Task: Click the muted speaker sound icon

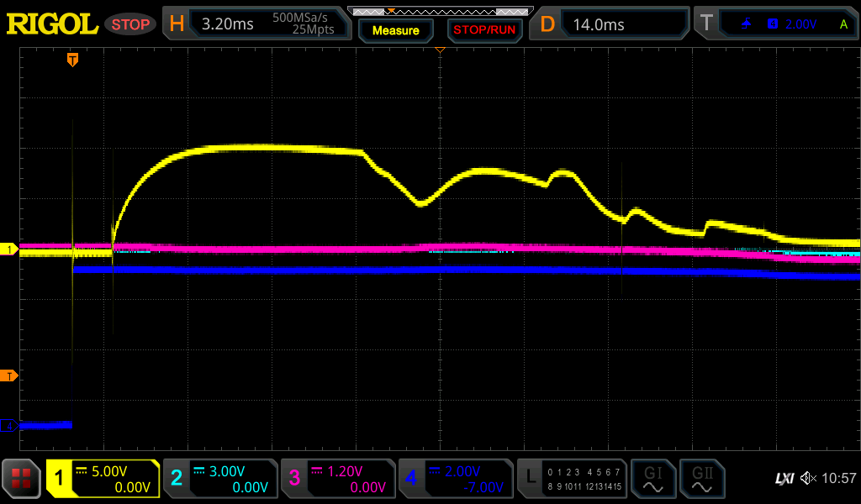Action: pyautogui.click(x=808, y=479)
